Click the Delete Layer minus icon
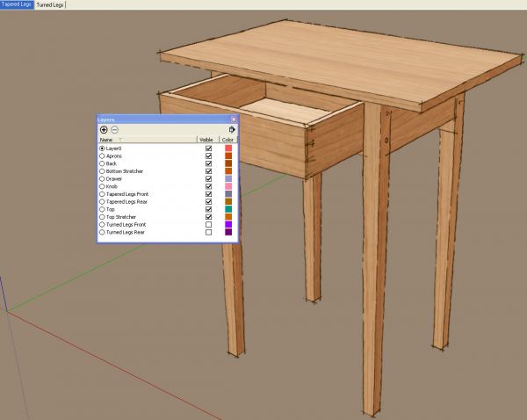The width and height of the screenshot is (527, 420). (114, 130)
